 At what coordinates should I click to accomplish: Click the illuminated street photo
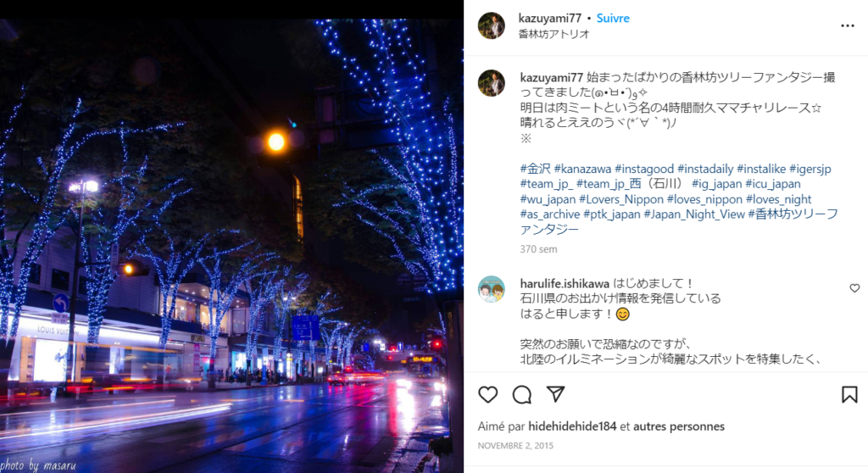(231, 245)
